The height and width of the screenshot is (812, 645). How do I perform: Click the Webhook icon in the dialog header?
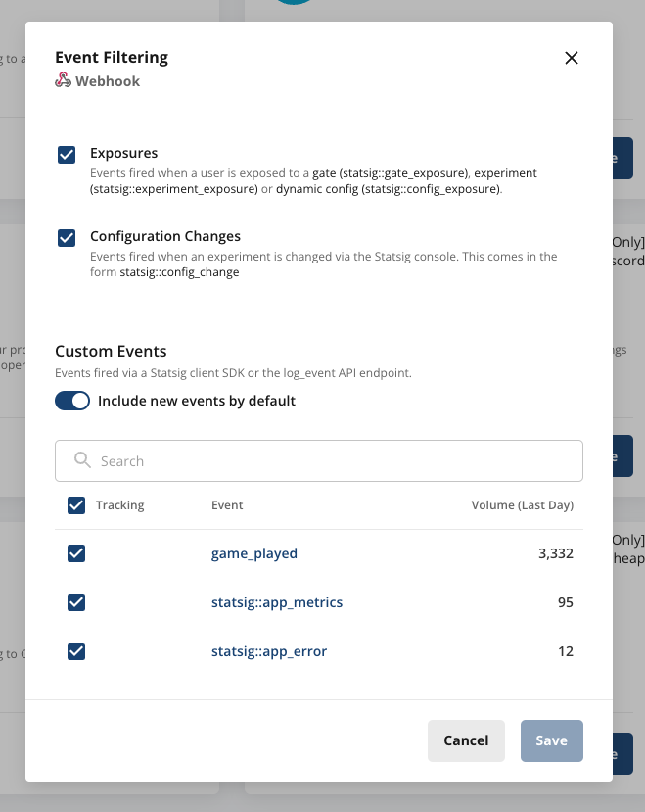pyautogui.click(x=62, y=81)
